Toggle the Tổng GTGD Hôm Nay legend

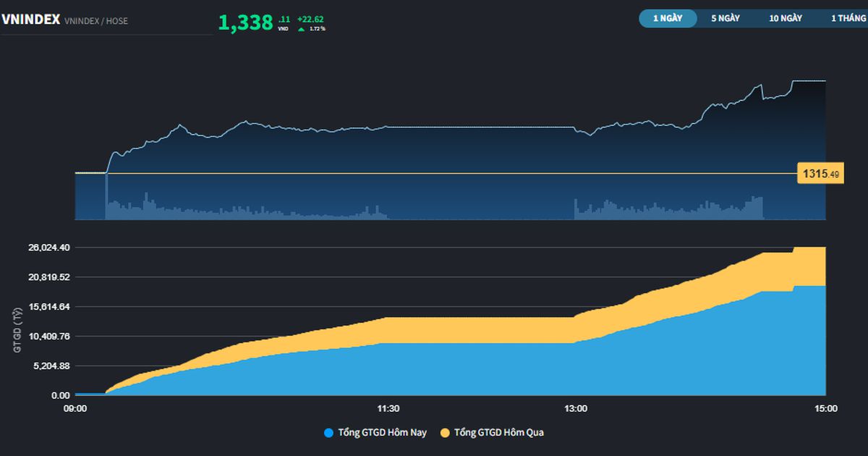[375, 433]
